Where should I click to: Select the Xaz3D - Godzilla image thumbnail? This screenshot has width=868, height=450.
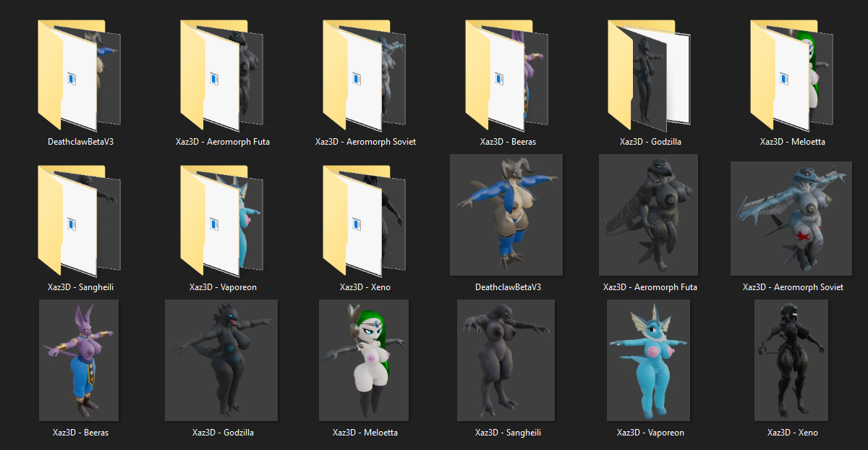point(222,360)
